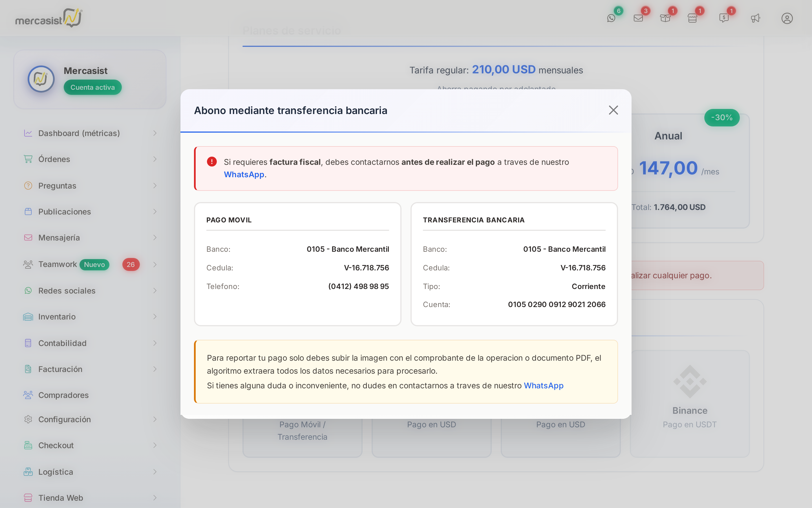This screenshot has height=508, width=812.
Task: Click the Publicaciones box icon
Action: tap(28, 211)
